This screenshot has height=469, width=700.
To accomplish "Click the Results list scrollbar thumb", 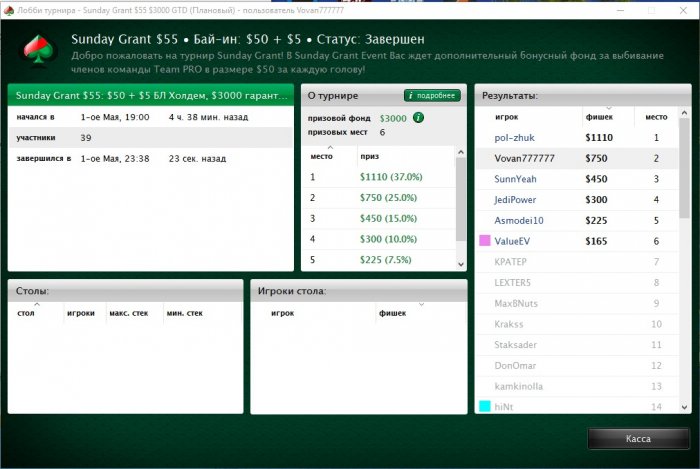I will 684,169.
